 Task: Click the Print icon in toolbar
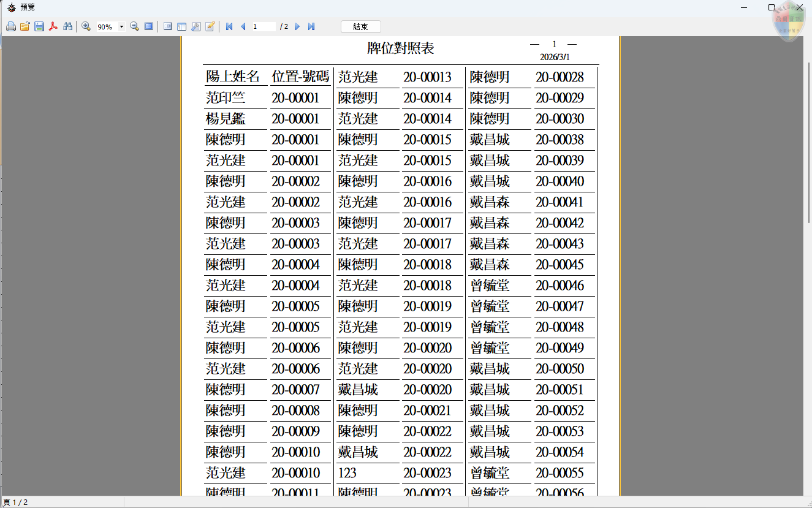(10, 26)
